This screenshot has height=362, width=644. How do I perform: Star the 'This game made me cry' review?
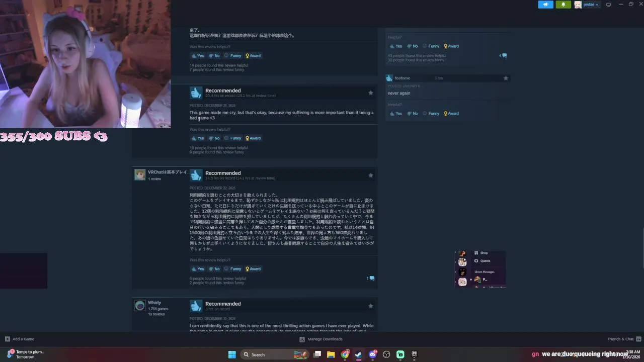[x=371, y=93]
